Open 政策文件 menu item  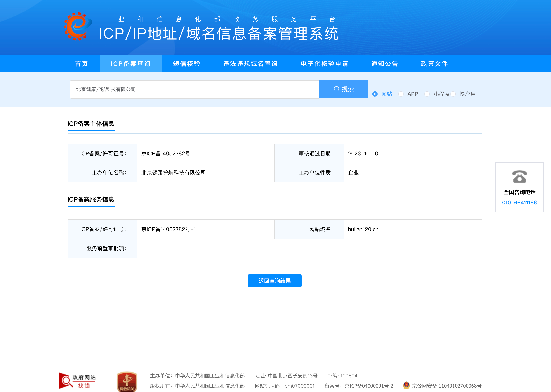[434, 64]
